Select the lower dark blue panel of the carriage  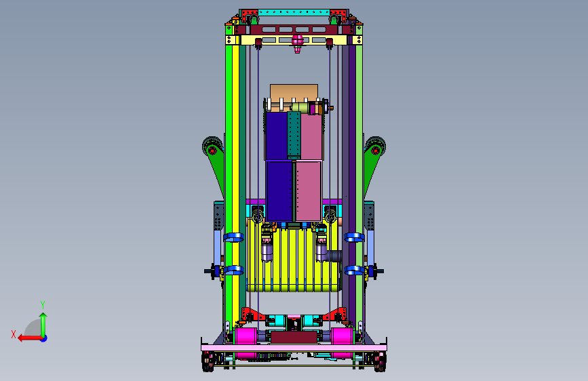pos(279,191)
